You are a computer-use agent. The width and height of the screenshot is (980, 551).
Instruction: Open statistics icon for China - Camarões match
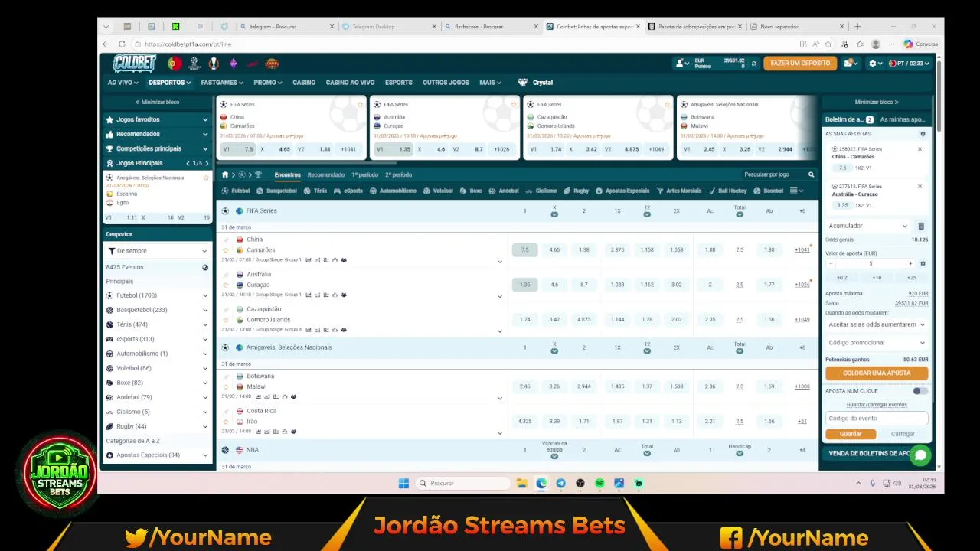(309, 260)
